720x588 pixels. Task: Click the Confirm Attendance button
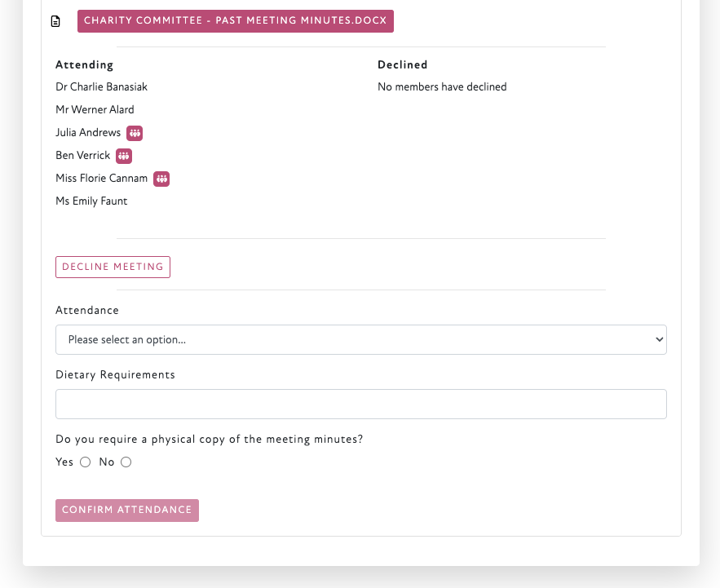click(127, 511)
